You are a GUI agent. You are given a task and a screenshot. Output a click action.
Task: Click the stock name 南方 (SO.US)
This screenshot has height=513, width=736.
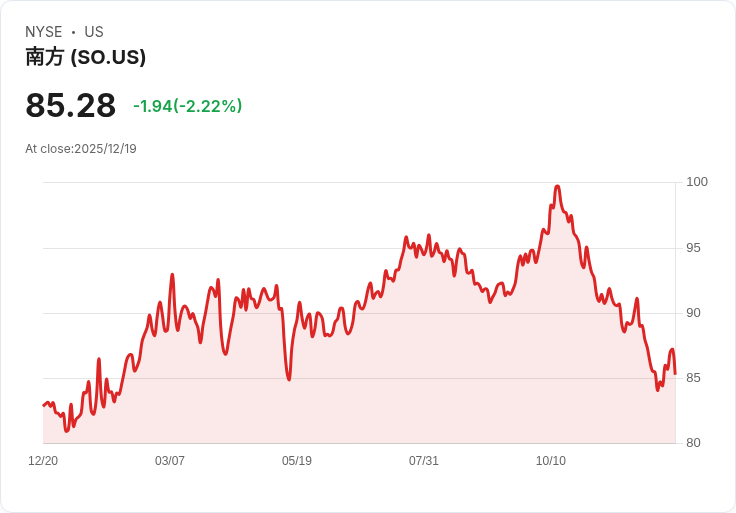coord(85,57)
